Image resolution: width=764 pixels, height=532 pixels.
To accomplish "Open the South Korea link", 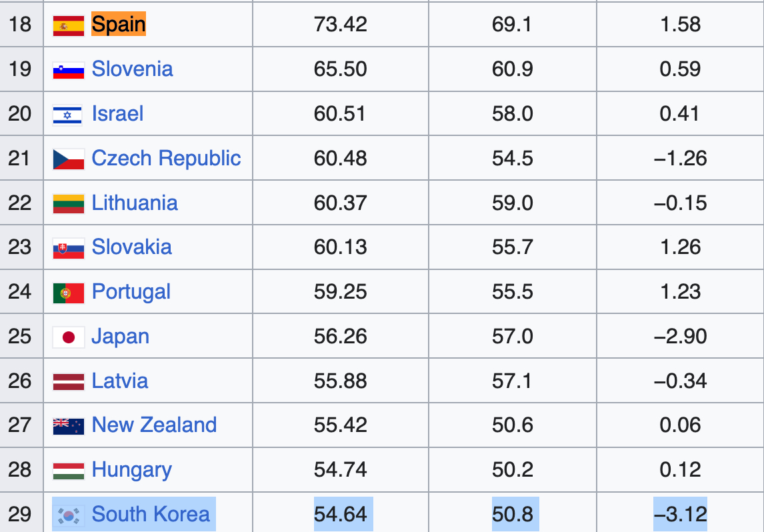I will (151, 514).
